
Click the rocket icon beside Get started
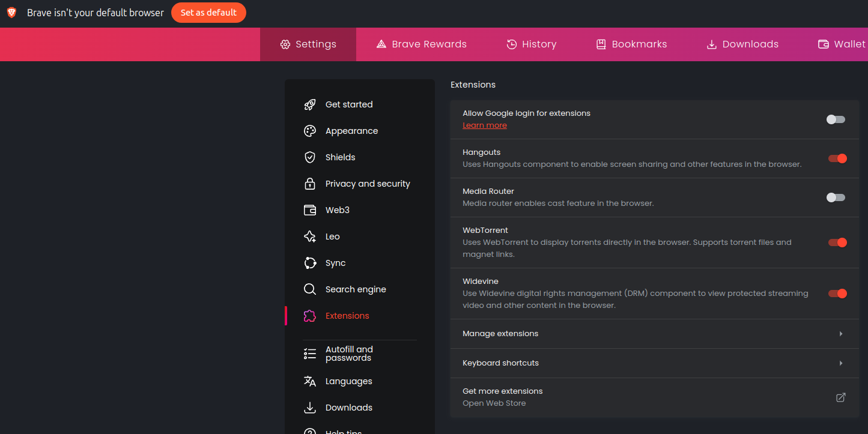tap(310, 104)
